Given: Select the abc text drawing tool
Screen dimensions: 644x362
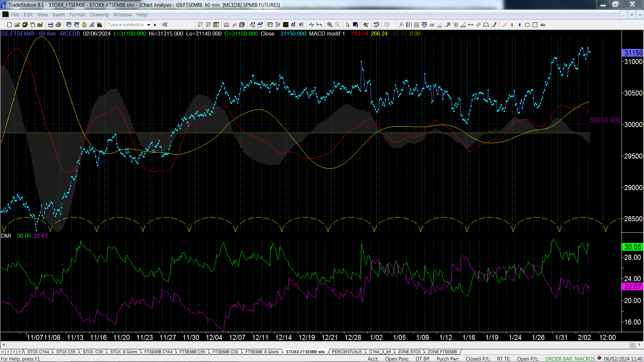Looking at the screenshot, I should tap(543, 25).
